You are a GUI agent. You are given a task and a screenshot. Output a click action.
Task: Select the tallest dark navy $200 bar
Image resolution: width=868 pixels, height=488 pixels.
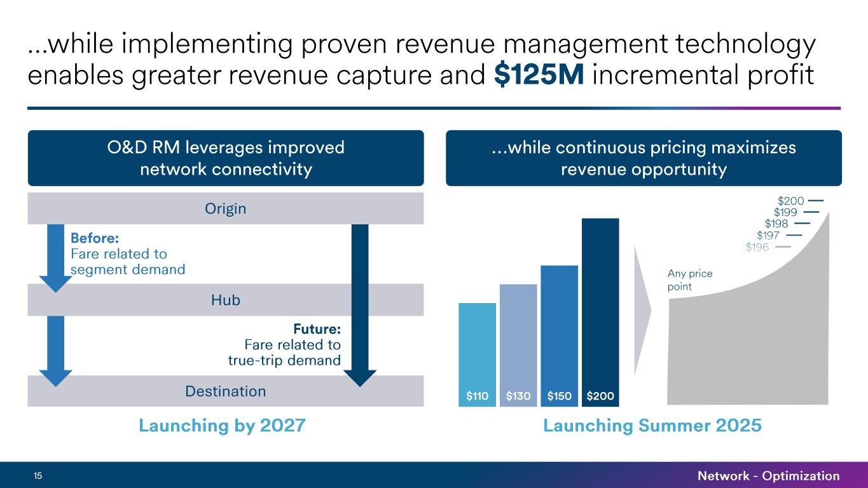click(600, 305)
